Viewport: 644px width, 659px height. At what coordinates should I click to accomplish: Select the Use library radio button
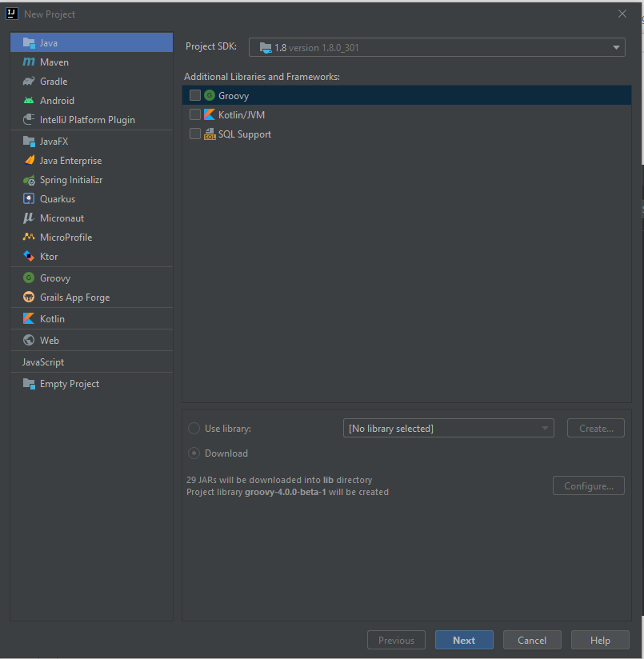194,428
